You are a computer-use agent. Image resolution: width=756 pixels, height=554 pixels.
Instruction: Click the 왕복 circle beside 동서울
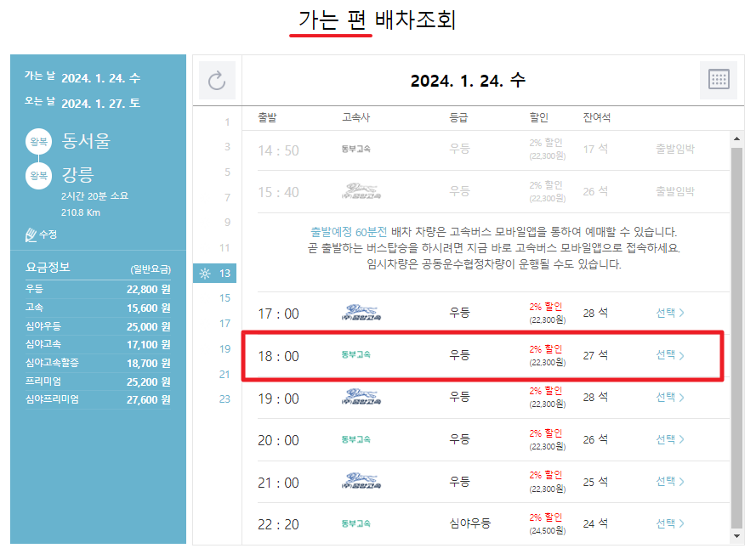point(38,142)
